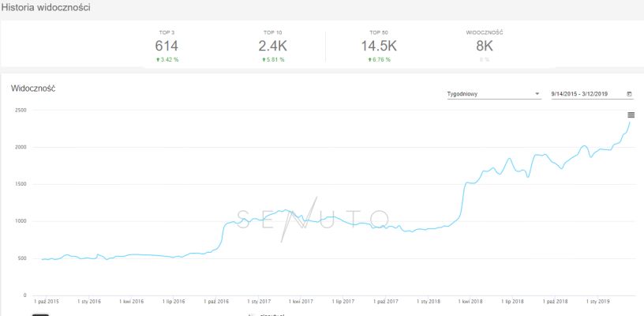Click the calendar icon in date range
This screenshot has width=644, height=316.
coord(629,94)
